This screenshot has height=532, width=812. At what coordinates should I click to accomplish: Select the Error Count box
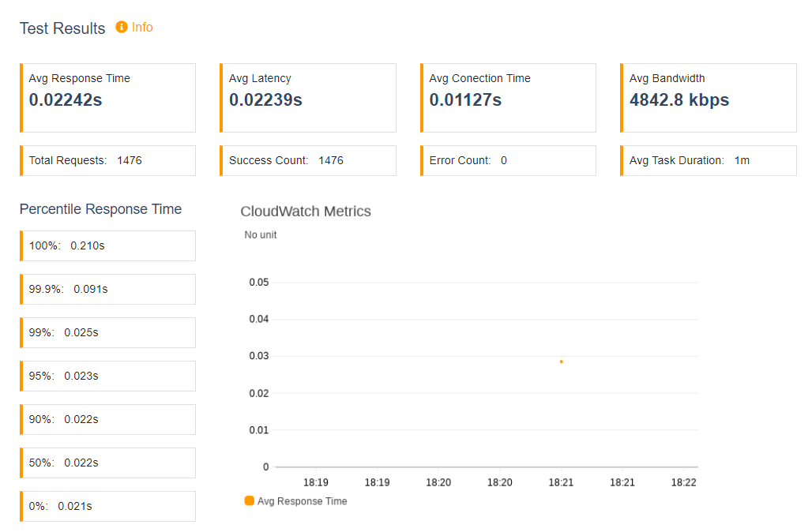[508, 160]
